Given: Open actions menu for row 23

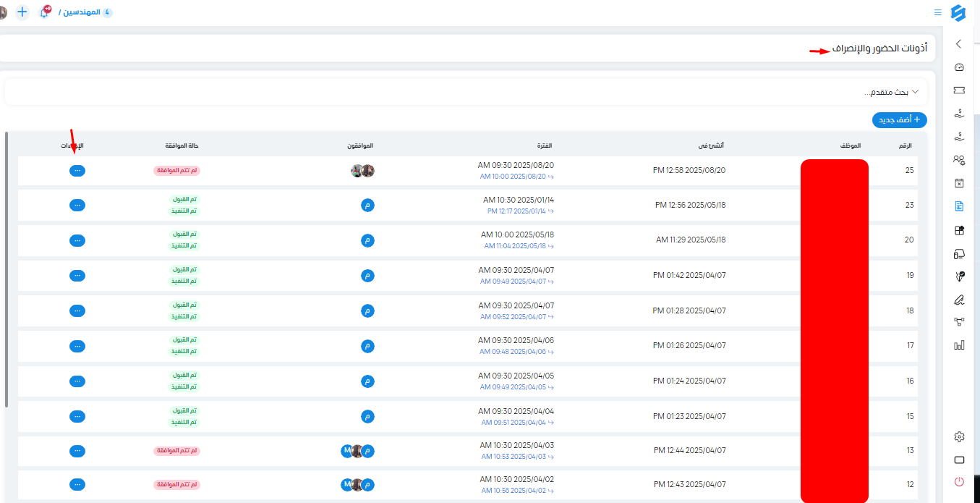Looking at the screenshot, I should pos(77,205).
